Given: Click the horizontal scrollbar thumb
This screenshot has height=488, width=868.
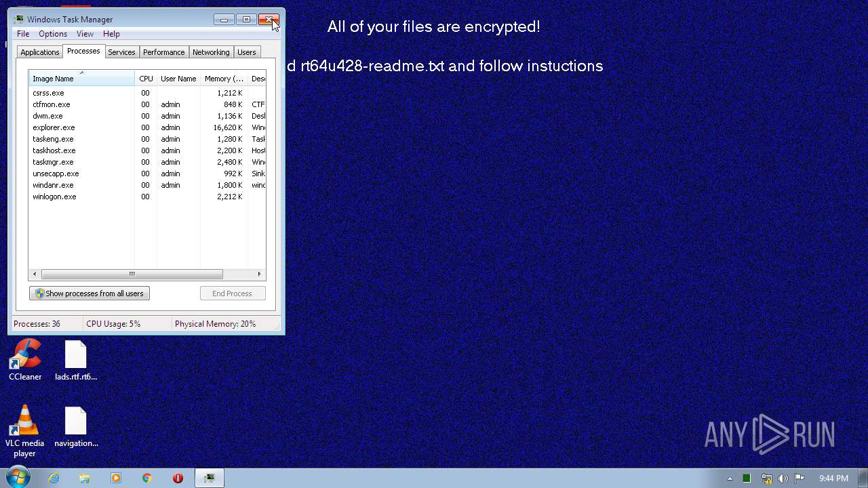Looking at the screenshot, I should [132, 274].
